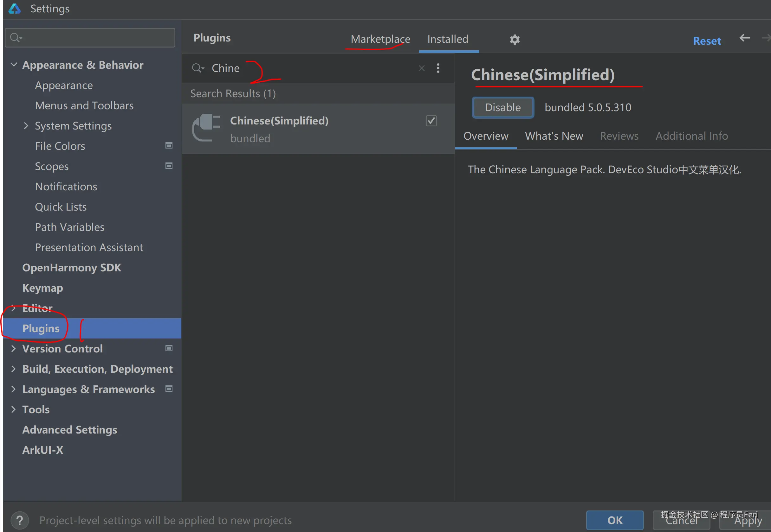
Task: Collapse Appearance & Behavior section
Action: click(14, 65)
